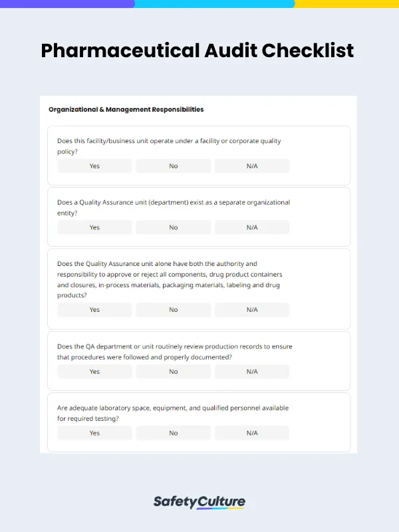The image size is (399, 532).
Task: Mark N/A for QA authority to approve or reject
Action: (252, 310)
